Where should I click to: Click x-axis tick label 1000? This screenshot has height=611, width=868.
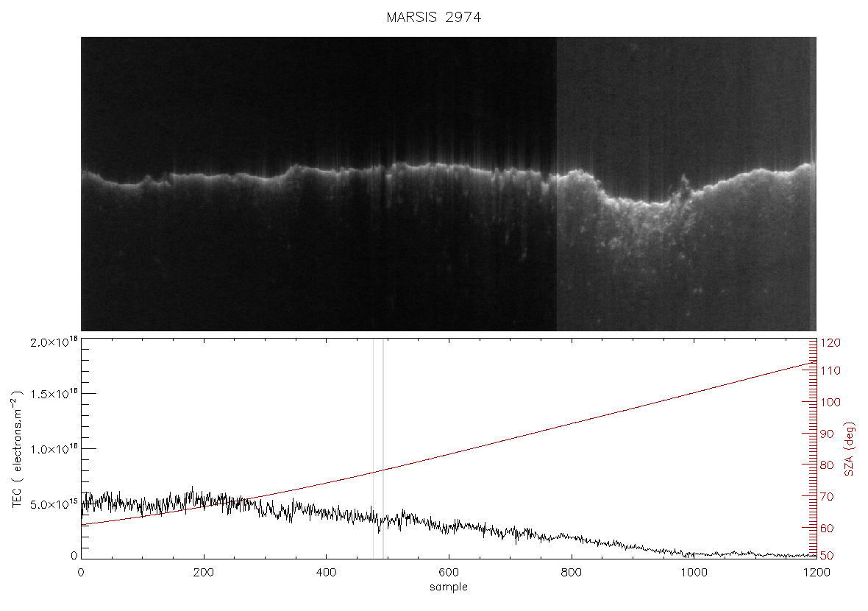pyautogui.click(x=694, y=572)
